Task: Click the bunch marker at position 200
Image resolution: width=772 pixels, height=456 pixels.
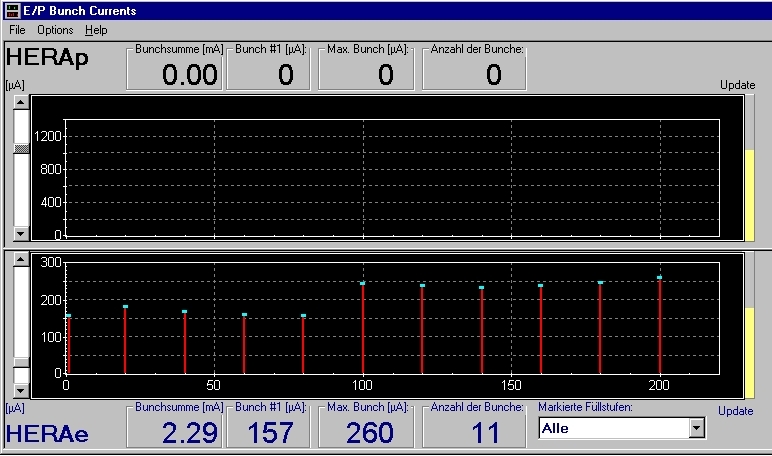Action: 660,277
